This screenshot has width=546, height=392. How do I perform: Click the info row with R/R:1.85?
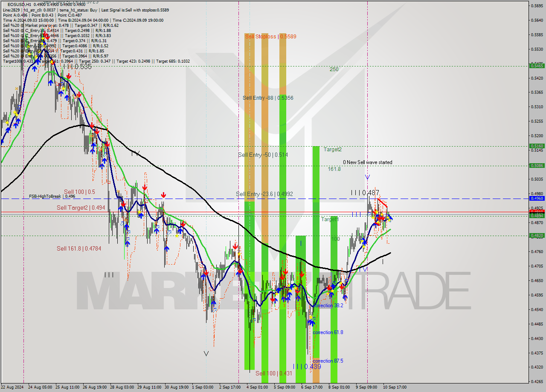pos(53,51)
